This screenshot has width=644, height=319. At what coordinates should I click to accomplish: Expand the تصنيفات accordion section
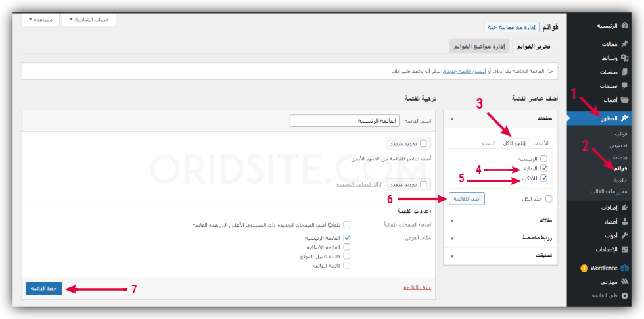click(501, 256)
